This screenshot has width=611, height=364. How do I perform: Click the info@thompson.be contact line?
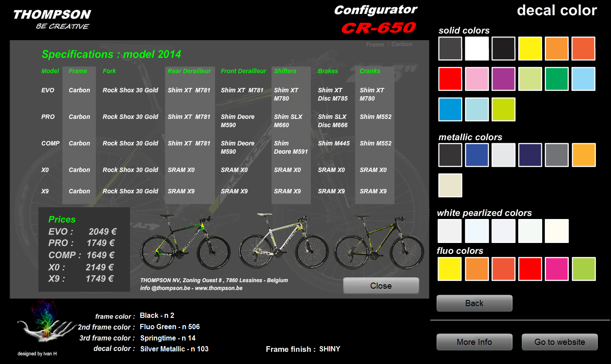pos(192,288)
